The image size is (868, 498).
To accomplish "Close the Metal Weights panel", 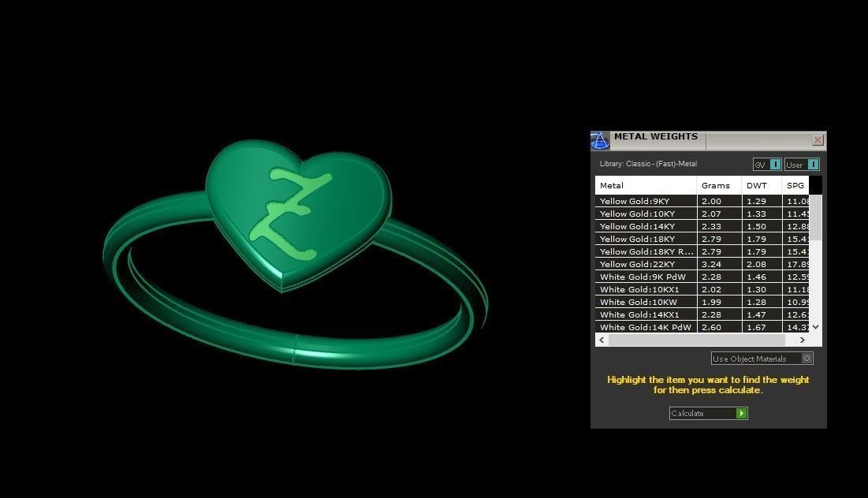I will pos(818,140).
